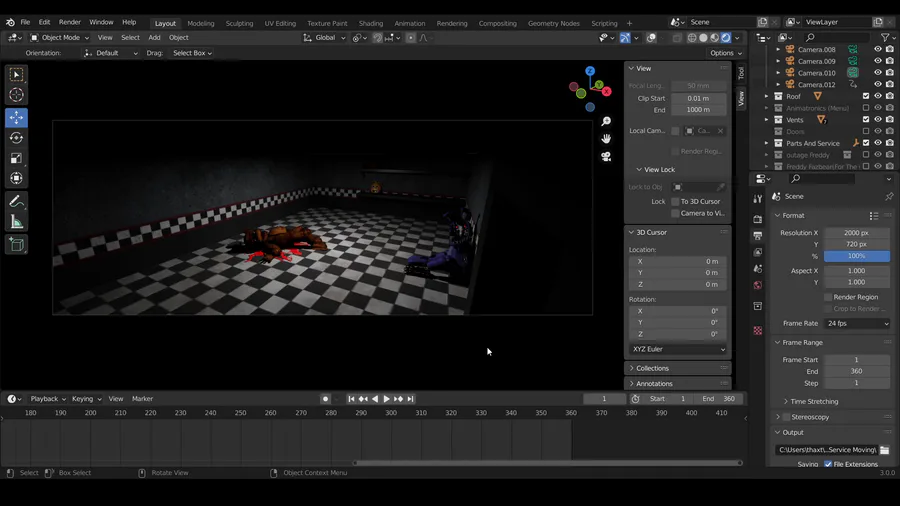Choose the Annotate tool
The image size is (900, 506).
[x=16, y=201]
